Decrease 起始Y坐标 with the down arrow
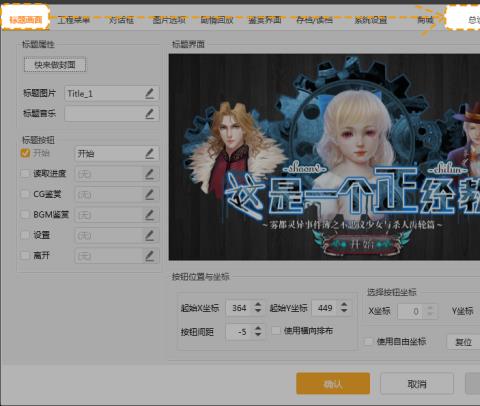 tap(344, 310)
